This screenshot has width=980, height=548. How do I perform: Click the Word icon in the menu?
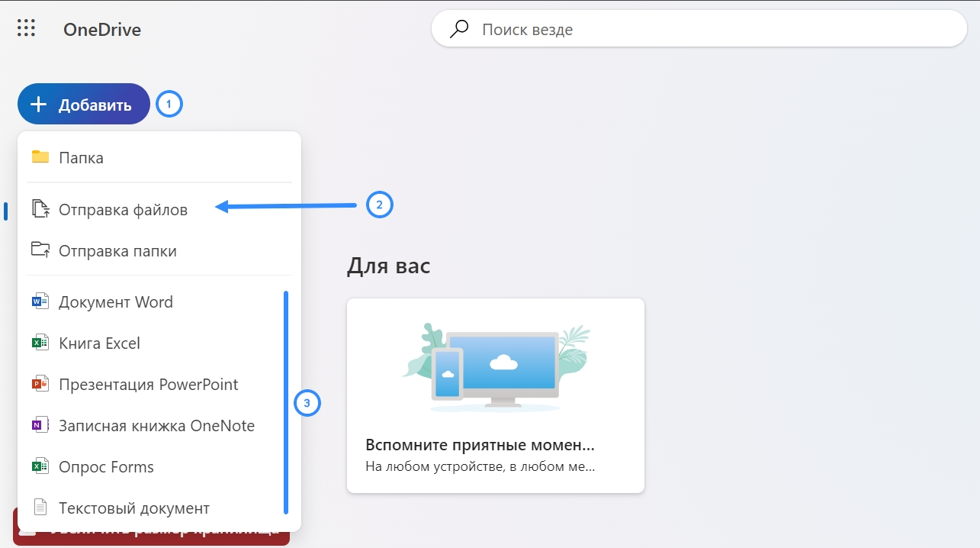40,301
